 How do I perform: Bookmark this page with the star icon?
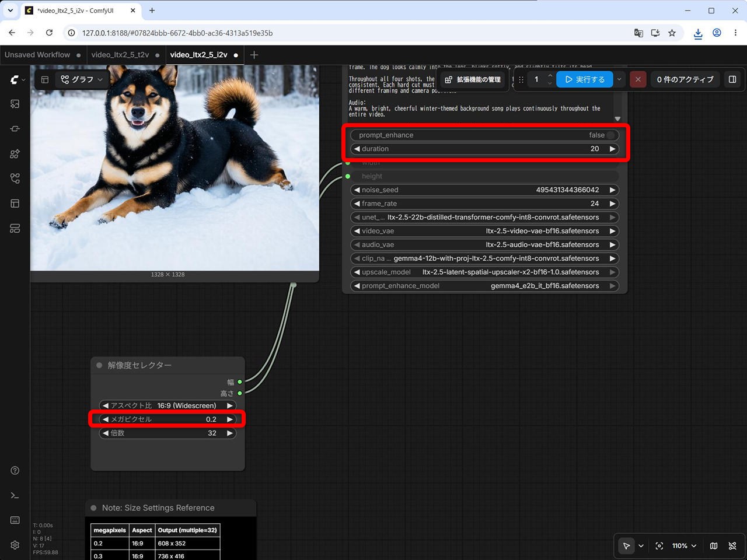(x=672, y=33)
